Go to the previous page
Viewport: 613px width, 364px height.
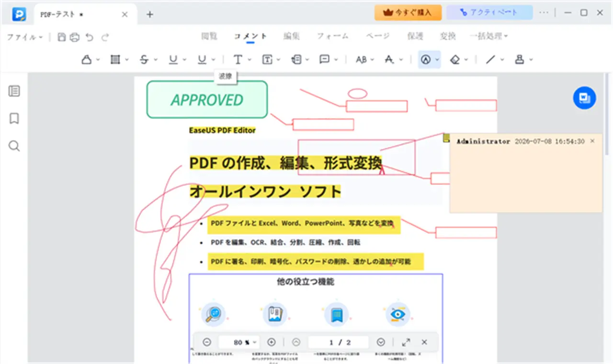click(x=296, y=342)
